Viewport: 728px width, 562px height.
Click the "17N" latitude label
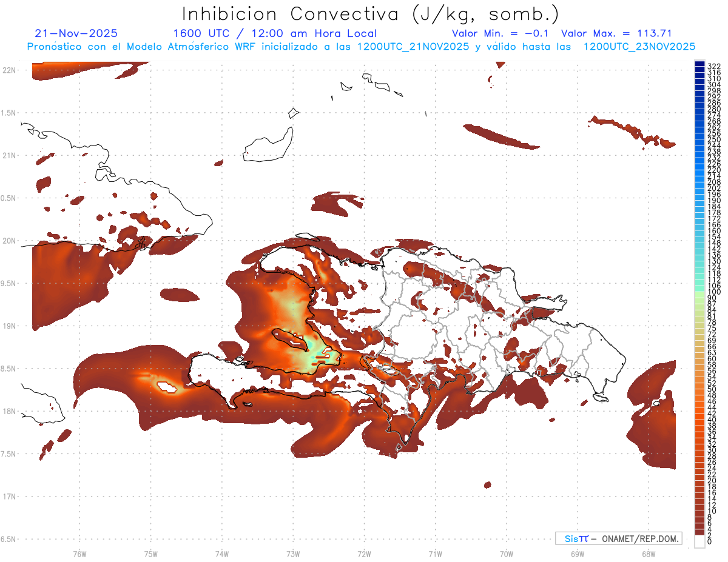8,497
